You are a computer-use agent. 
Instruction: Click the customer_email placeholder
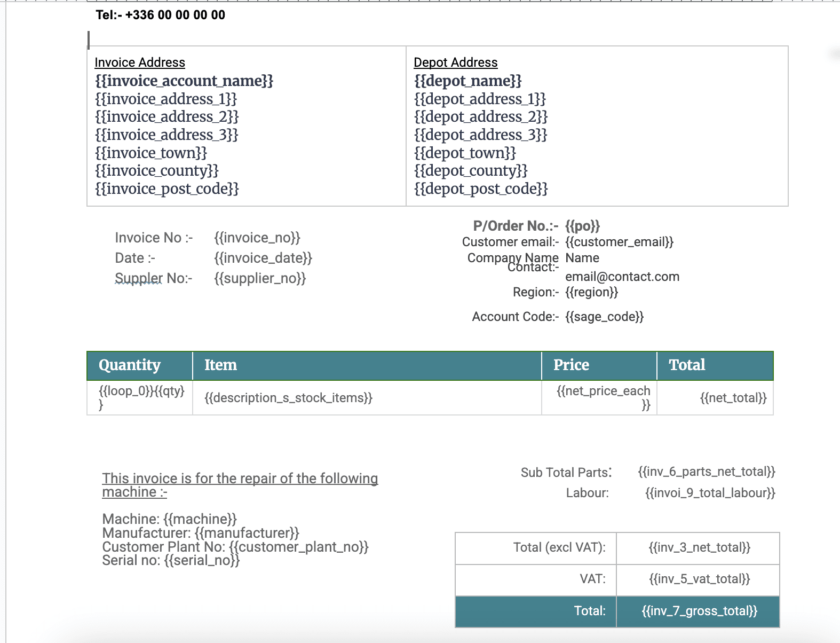(619, 242)
